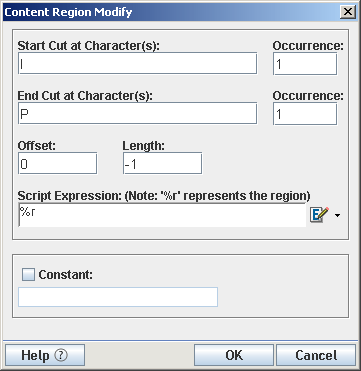Click the Start Cut Occurrence field

(x=305, y=64)
